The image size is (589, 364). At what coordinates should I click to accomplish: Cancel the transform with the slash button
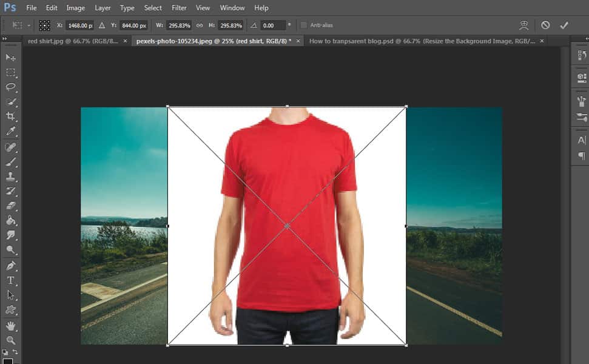[x=545, y=25]
